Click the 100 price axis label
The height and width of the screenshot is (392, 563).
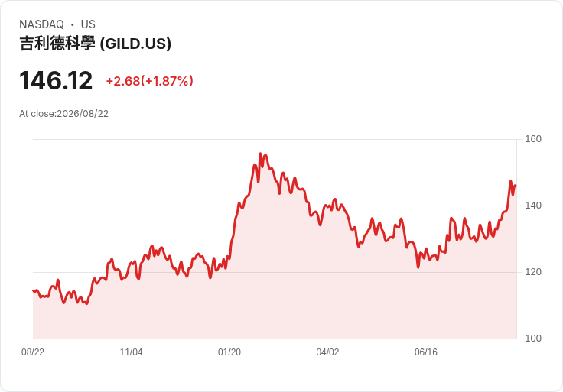533,339
